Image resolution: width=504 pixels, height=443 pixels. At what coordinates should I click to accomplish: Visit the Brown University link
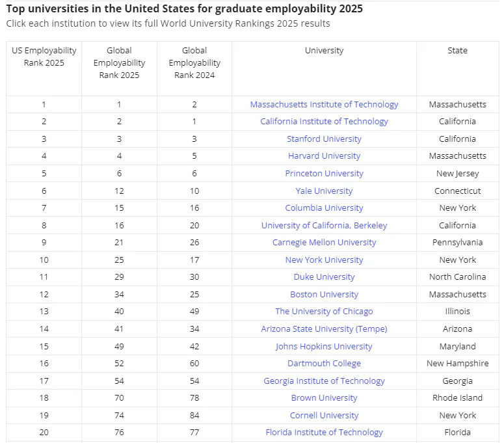(x=324, y=398)
